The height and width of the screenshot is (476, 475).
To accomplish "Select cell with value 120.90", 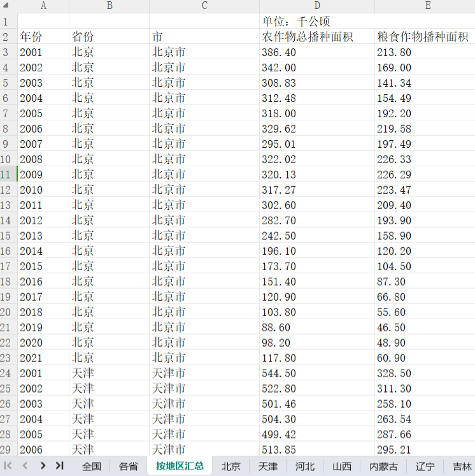I will pos(317,297).
